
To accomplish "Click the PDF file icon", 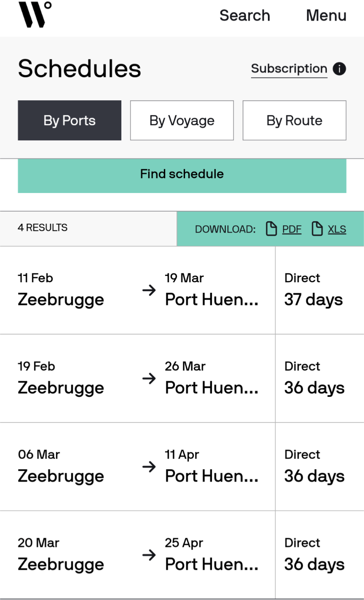I will click(272, 229).
